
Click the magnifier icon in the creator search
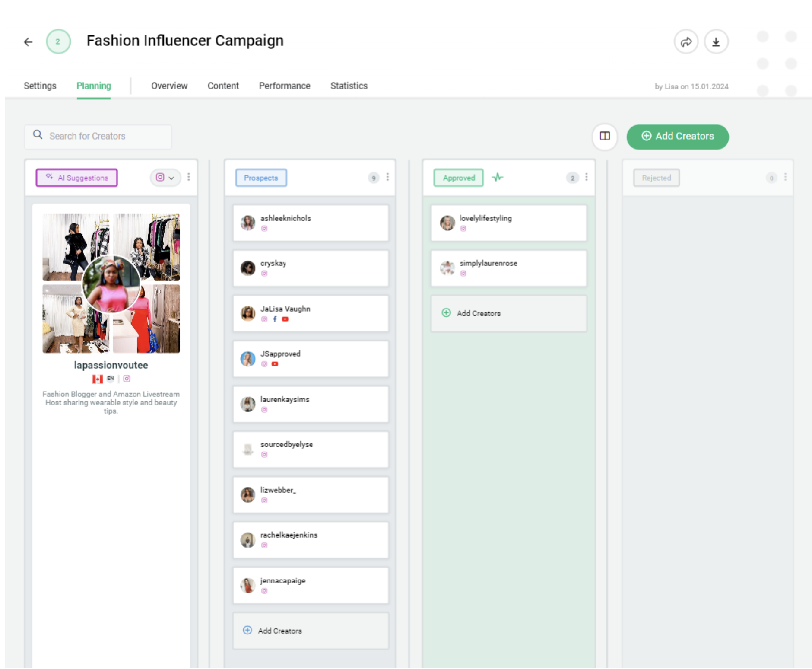pos(38,135)
